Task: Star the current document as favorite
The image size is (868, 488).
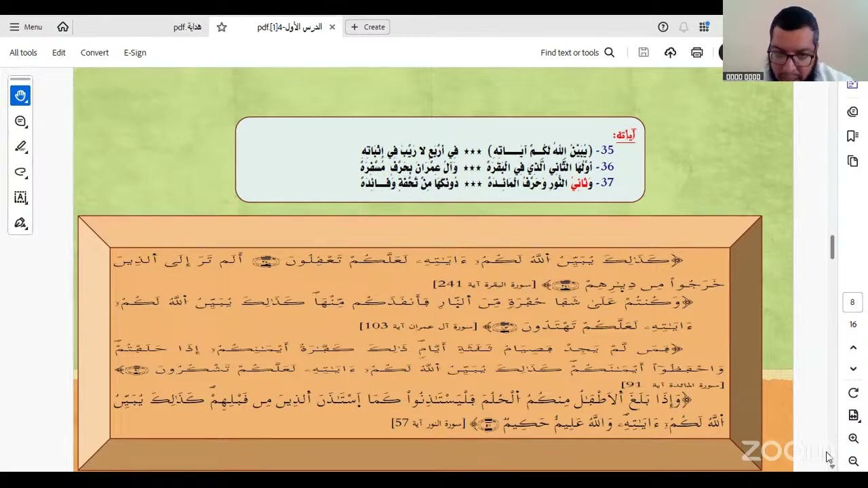Action: click(x=222, y=27)
